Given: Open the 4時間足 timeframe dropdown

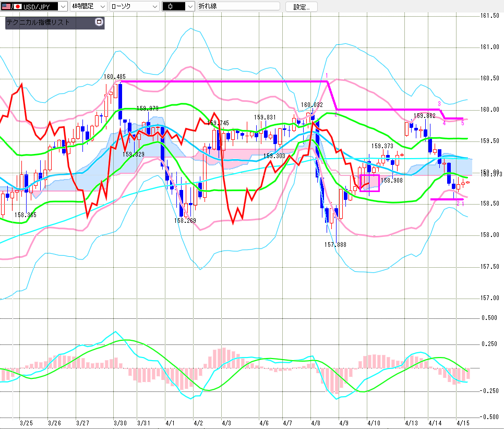Looking at the screenshot, I should tap(102, 6).
